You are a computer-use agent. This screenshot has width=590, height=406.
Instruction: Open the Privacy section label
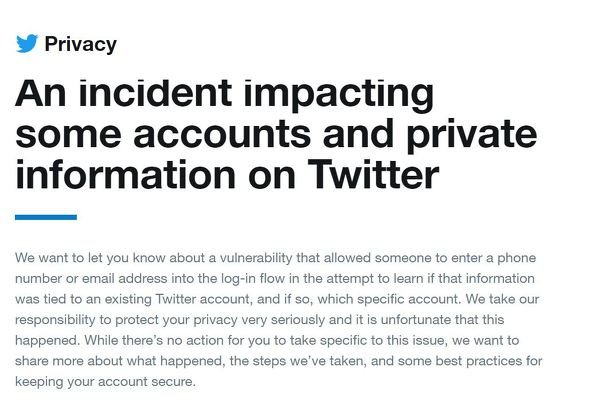[x=81, y=44]
